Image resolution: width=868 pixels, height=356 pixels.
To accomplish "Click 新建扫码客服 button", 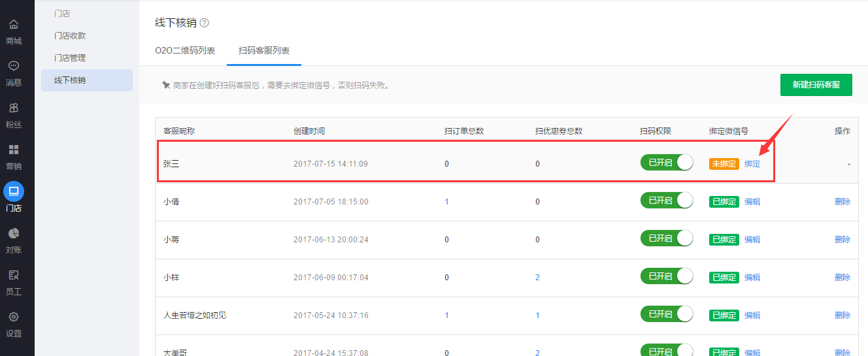I will pos(816,85).
